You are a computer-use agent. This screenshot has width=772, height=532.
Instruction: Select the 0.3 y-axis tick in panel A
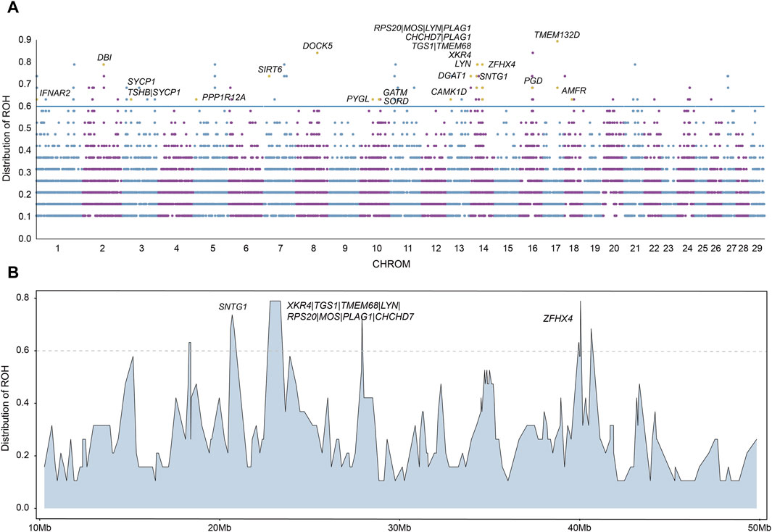25,173
